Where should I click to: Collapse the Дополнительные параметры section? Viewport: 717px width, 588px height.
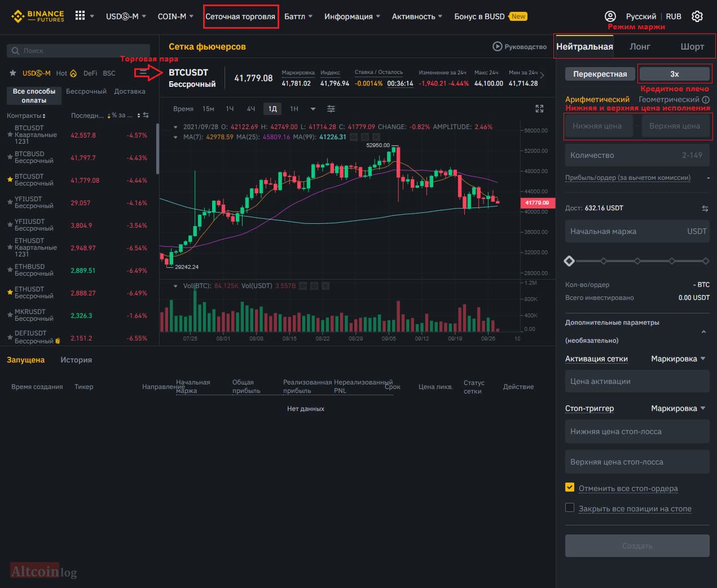pyautogui.click(x=703, y=331)
